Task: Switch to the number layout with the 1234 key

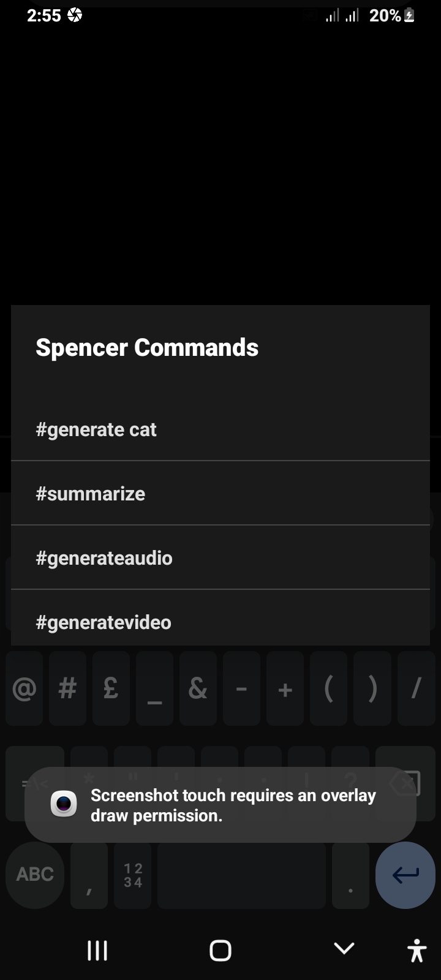Action: pos(132,875)
